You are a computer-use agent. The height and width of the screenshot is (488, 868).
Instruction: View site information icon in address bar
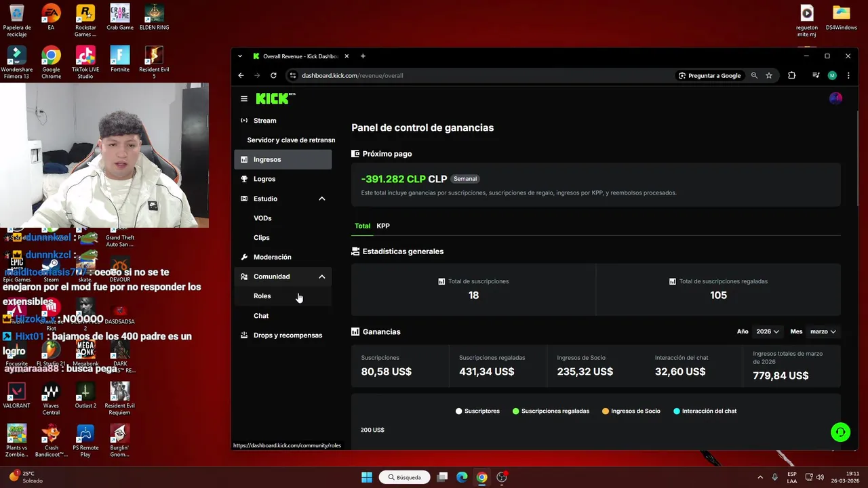tap(293, 75)
